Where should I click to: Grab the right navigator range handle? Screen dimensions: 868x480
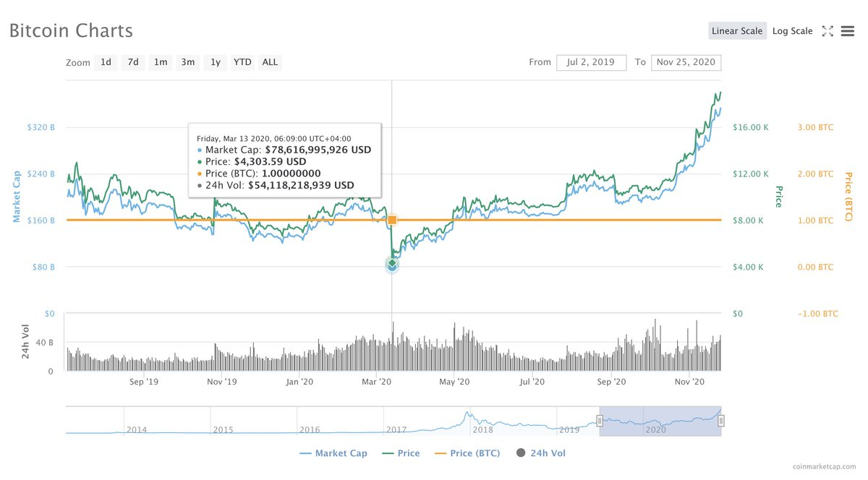720,421
